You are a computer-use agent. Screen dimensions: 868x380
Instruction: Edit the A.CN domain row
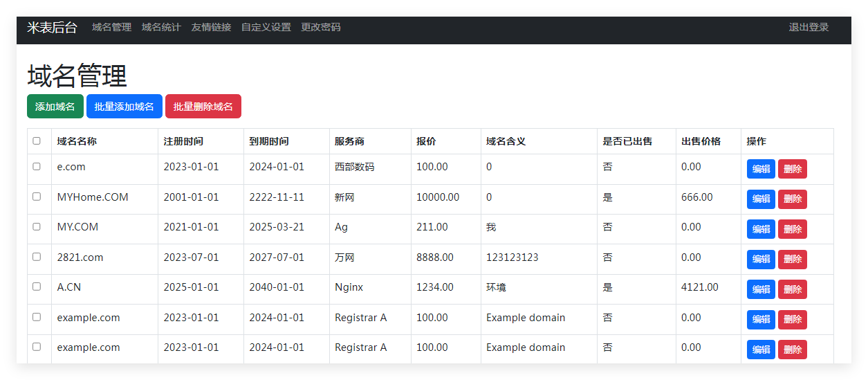pos(761,289)
